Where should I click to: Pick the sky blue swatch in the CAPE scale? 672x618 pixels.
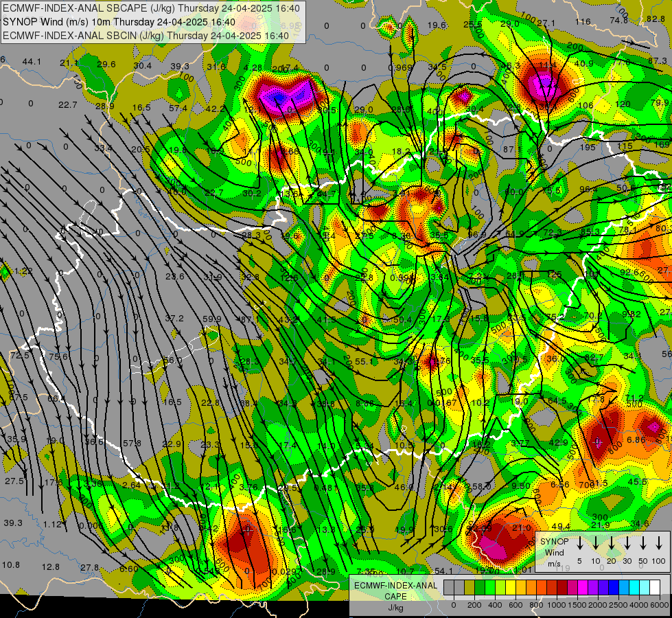point(625,588)
